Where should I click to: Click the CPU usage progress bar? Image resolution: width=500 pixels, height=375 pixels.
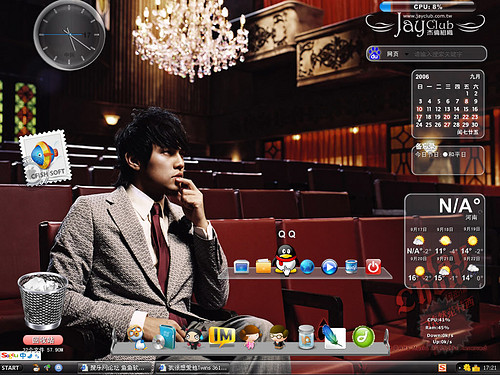[428, 7]
